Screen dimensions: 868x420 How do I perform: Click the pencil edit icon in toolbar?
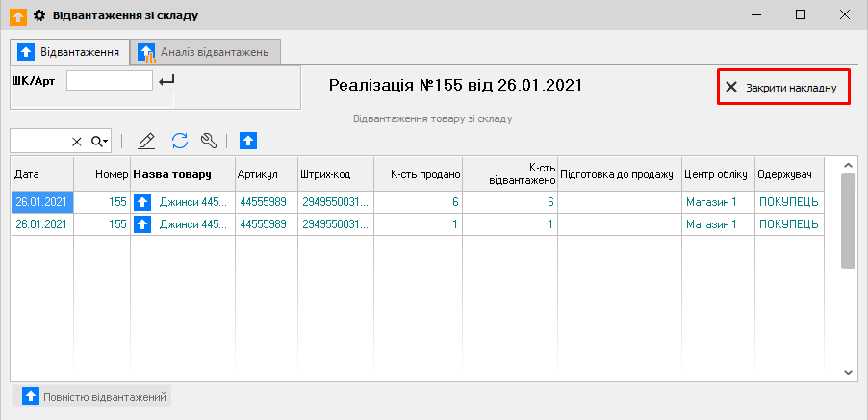coord(146,141)
